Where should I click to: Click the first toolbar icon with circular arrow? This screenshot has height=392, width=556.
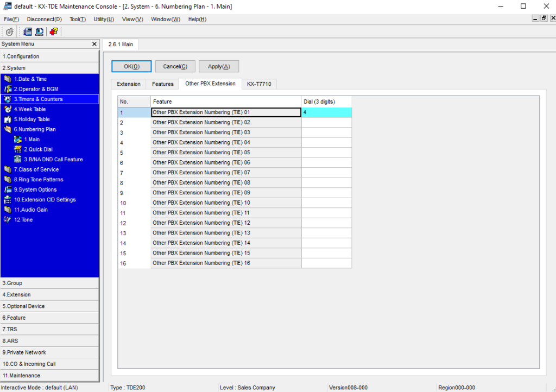tap(10, 32)
